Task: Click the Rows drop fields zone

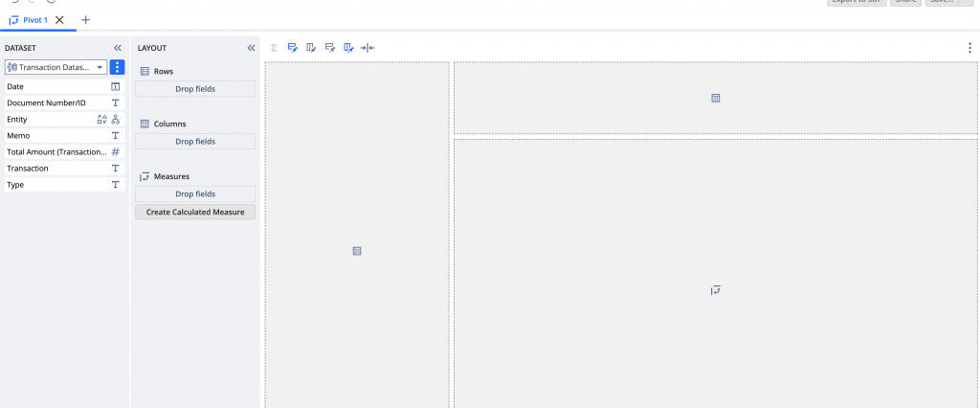Action: pos(195,89)
